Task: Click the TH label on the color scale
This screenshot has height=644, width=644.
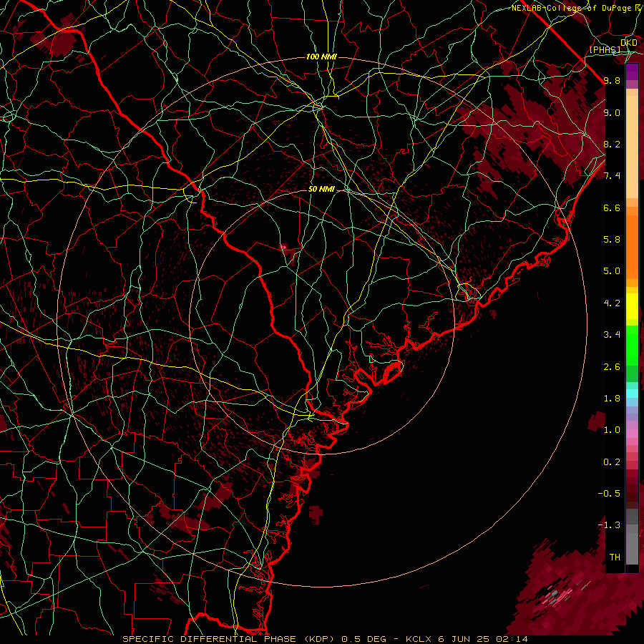Action: [x=615, y=557]
